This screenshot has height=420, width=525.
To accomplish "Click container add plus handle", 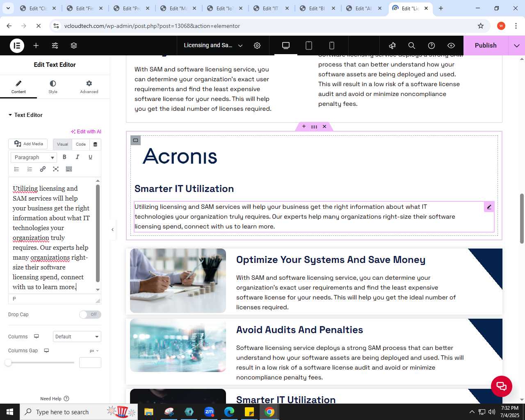I will [x=304, y=126].
